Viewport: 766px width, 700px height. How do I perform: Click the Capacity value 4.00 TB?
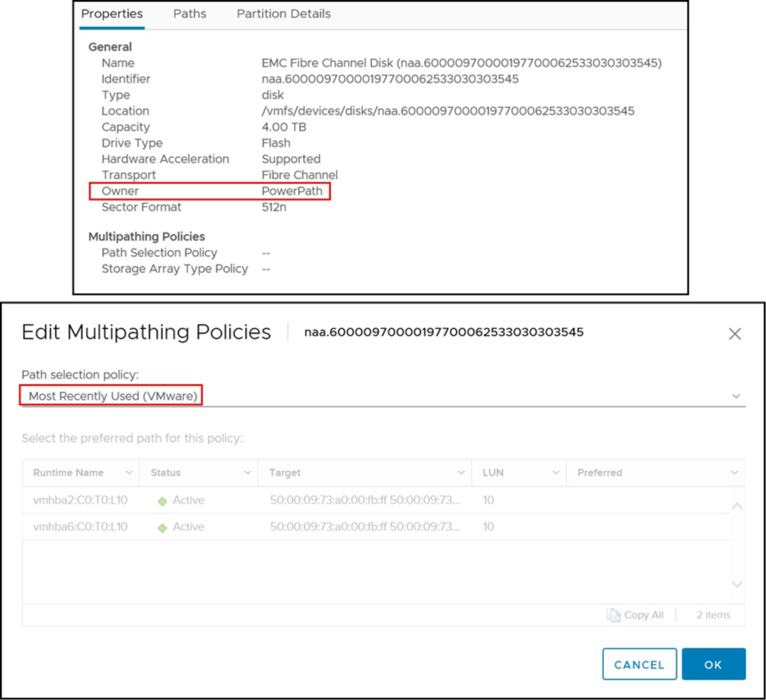[x=284, y=127]
